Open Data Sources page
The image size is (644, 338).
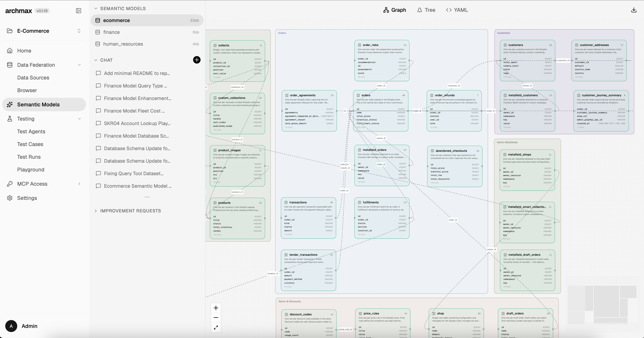[33, 77]
